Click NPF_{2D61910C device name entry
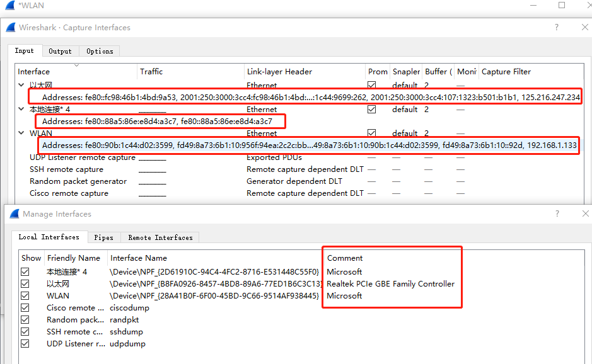 pos(214,271)
